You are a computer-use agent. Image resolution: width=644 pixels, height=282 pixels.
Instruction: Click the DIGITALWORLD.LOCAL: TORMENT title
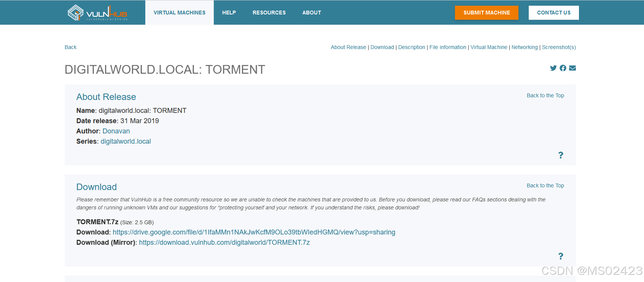click(165, 70)
